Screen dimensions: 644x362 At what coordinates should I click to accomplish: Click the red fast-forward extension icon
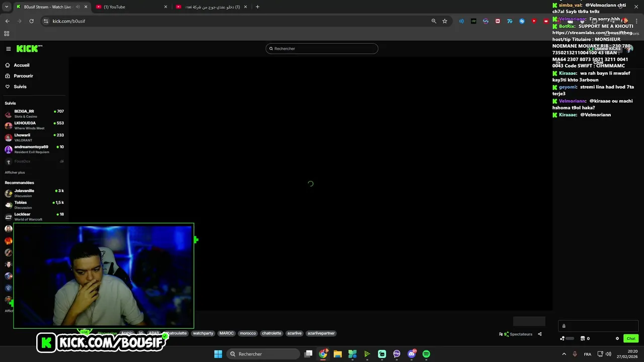[x=498, y=21]
